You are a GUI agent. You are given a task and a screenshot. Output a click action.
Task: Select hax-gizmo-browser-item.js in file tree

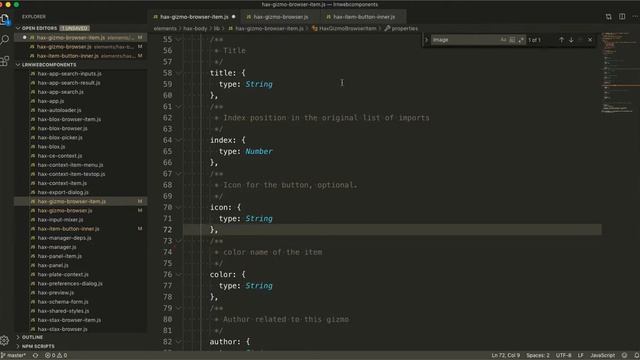80,202
